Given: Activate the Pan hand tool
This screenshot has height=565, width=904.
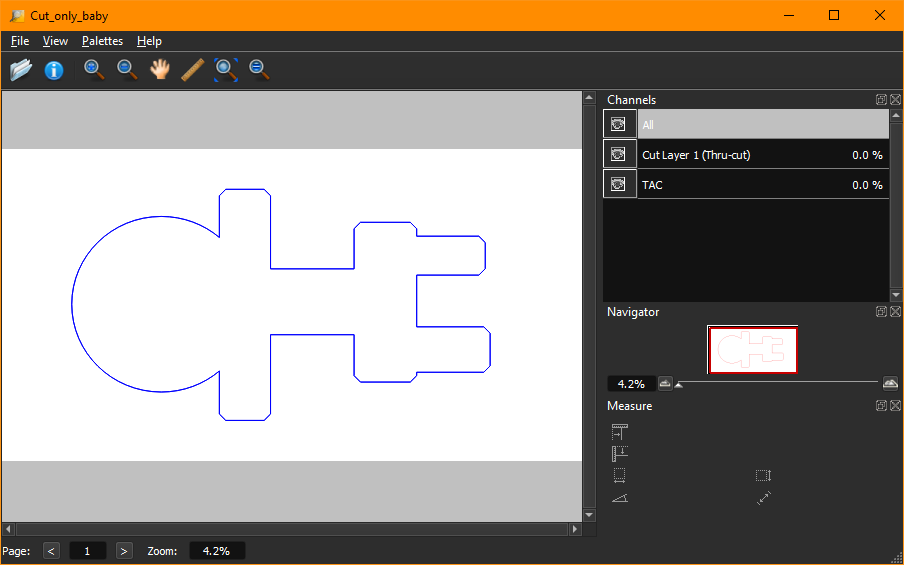Looking at the screenshot, I should point(160,69).
